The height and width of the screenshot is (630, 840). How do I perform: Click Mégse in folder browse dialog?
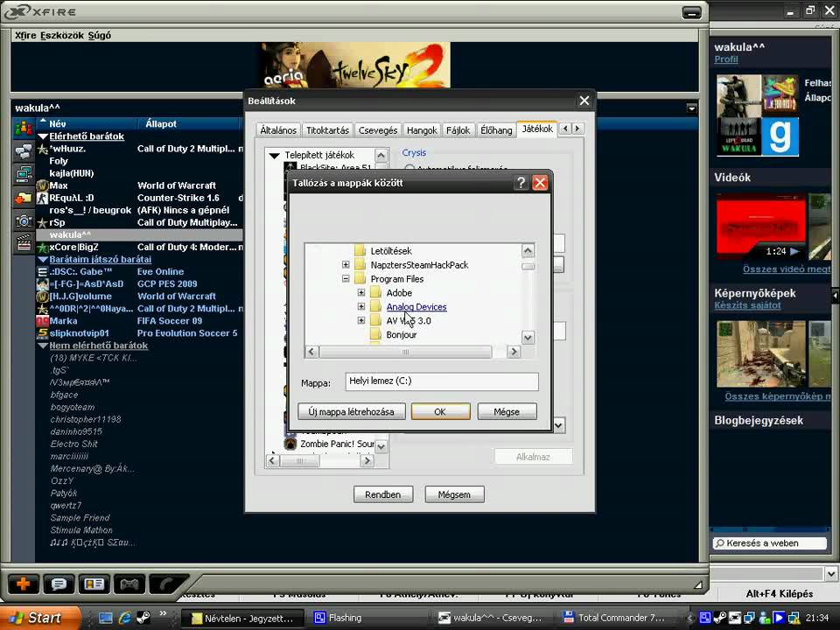(507, 411)
